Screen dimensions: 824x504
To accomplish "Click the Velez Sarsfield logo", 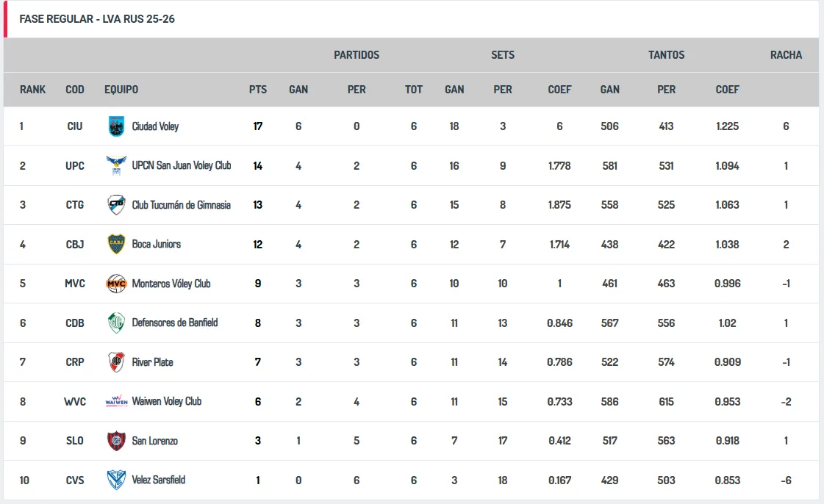I will click(x=116, y=480).
